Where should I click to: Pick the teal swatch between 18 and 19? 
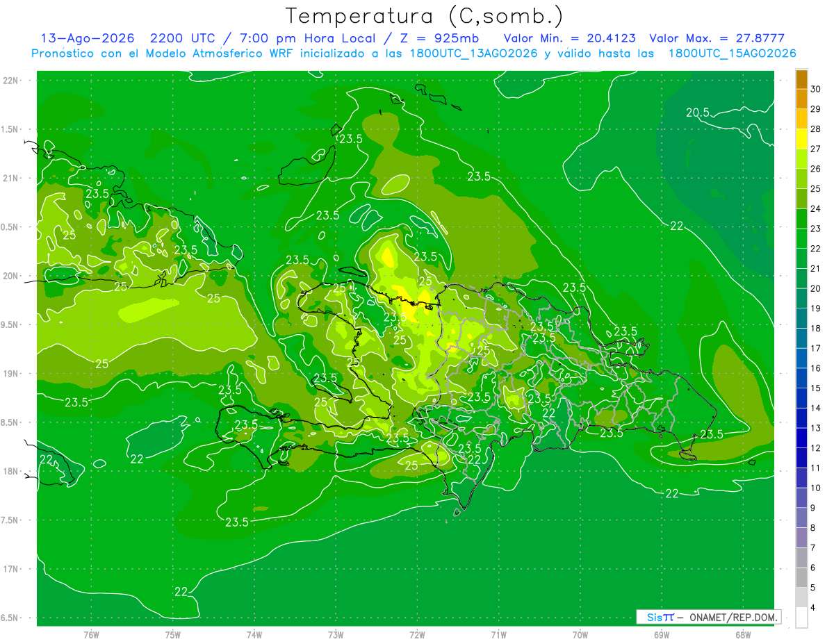(x=802, y=318)
